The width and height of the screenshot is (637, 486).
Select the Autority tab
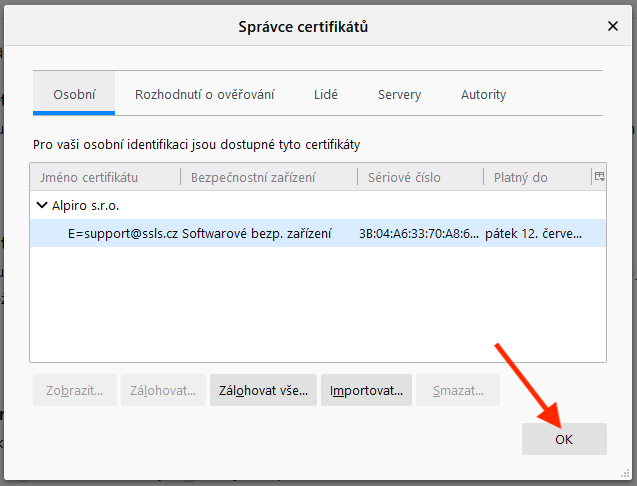[x=483, y=95]
